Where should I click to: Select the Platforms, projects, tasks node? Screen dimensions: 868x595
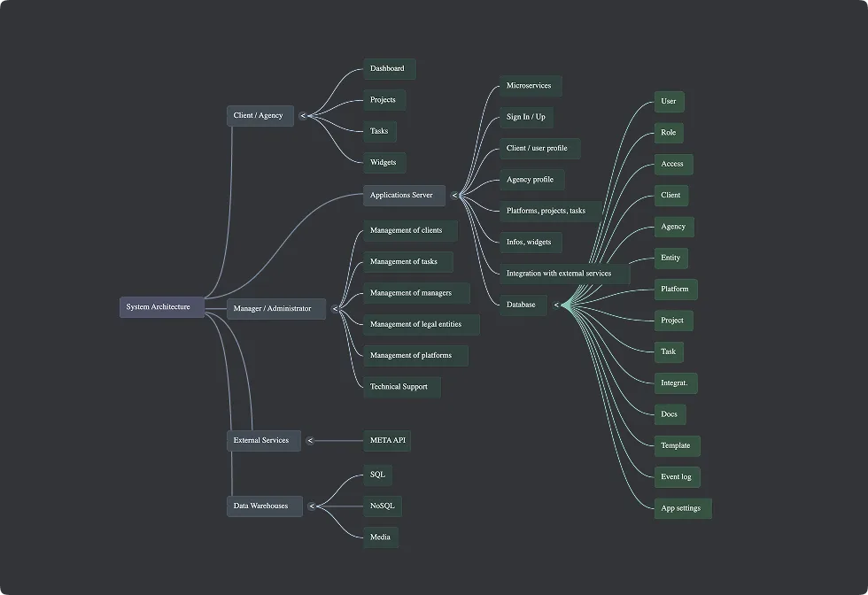pyautogui.click(x=550, y=211)
